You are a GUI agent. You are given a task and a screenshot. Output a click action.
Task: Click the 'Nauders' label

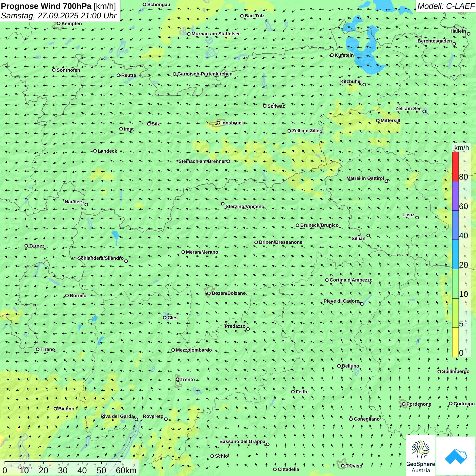74,202
